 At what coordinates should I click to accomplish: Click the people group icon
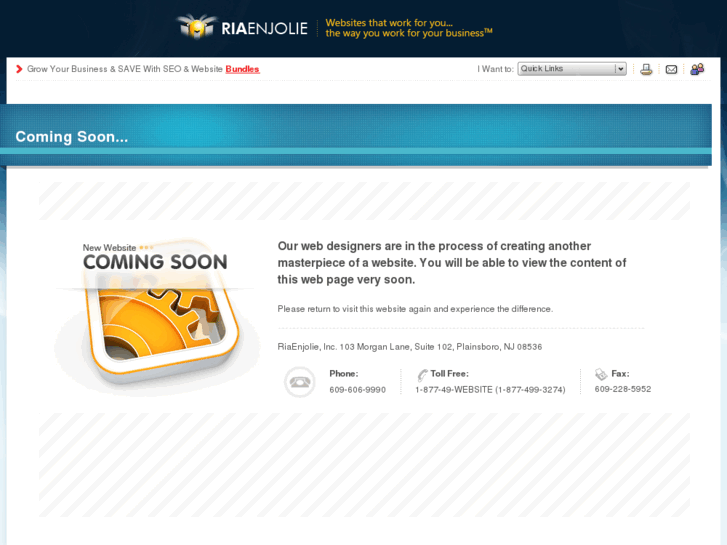697,69
